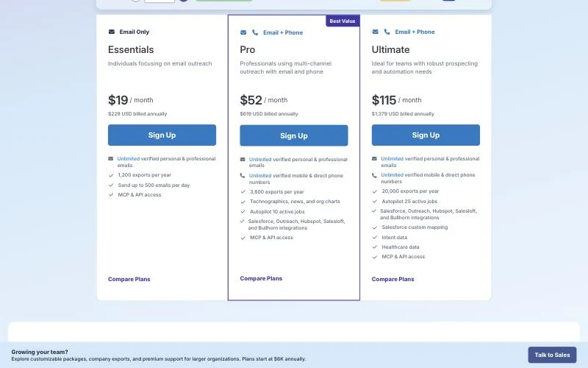This screenshot has height=368, width=588.
Task: Click the envelope icon beside Email Only
Action: [x=112, y=32]
